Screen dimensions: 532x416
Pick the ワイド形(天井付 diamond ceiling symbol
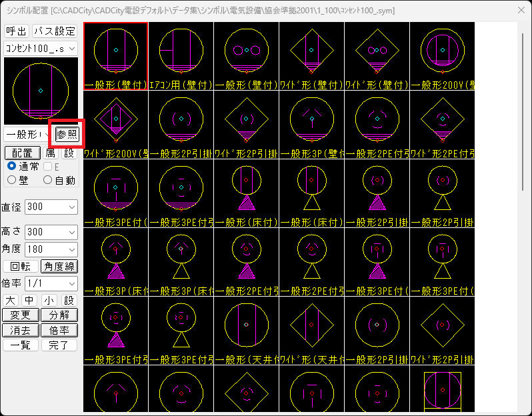coord(311,331)
